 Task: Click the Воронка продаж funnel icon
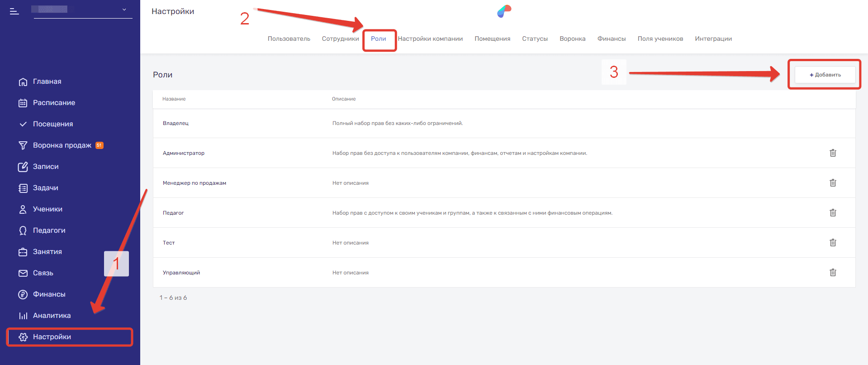click(x=23, y=145)
